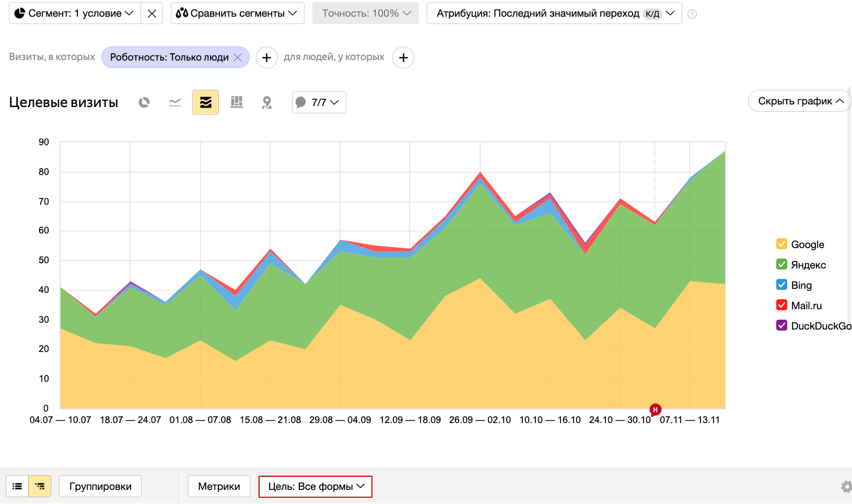Click the Mail.ru legend label
The image size is (852, 504).
tap(807, 306)
